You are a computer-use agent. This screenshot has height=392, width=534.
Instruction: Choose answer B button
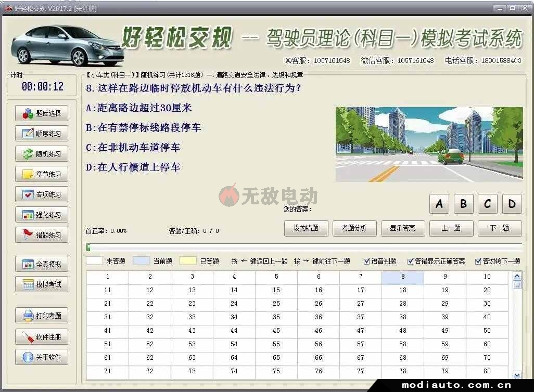pos(463,204)
